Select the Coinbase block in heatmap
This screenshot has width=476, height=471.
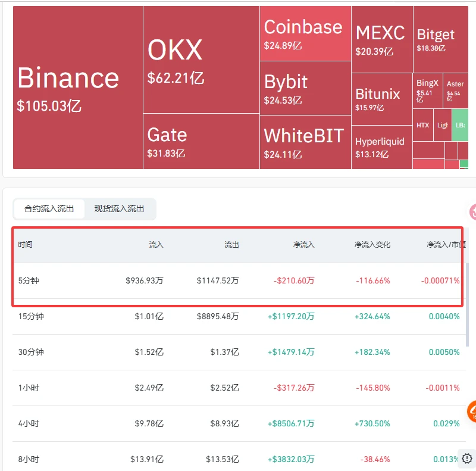pyautogui.click(x=305, y=33)
